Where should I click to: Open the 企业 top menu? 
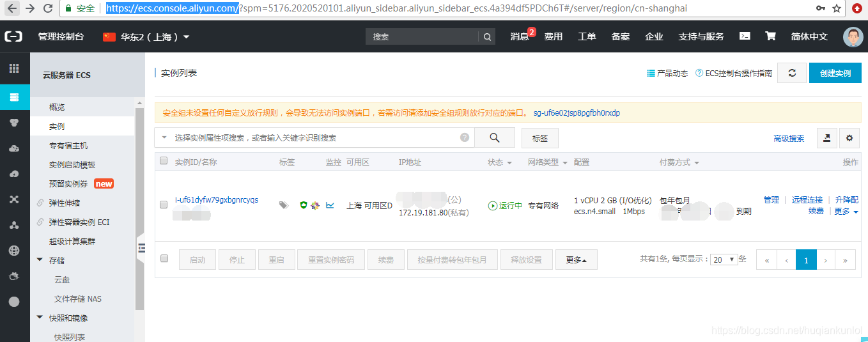click(654, 37)
